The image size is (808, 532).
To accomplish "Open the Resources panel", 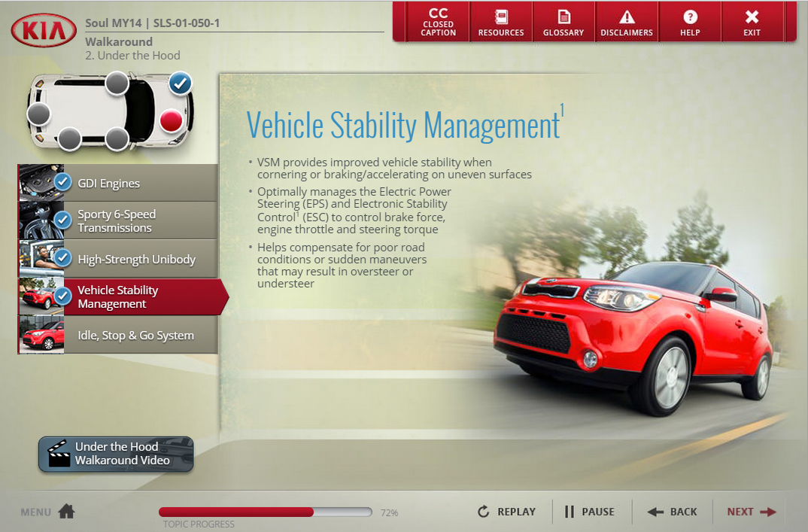I will (501, 22).
